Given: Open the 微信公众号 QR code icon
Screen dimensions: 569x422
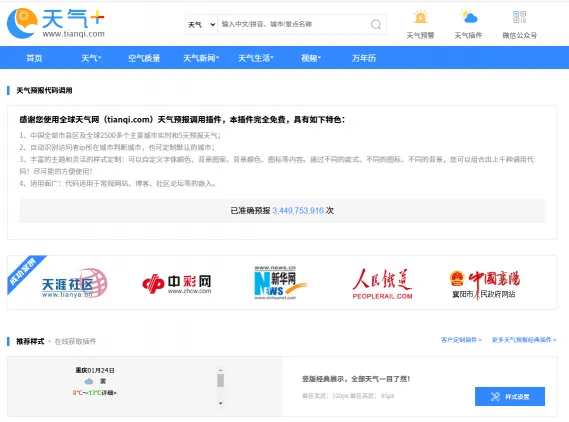Looking at the screenshot, I should coord(519,17).
